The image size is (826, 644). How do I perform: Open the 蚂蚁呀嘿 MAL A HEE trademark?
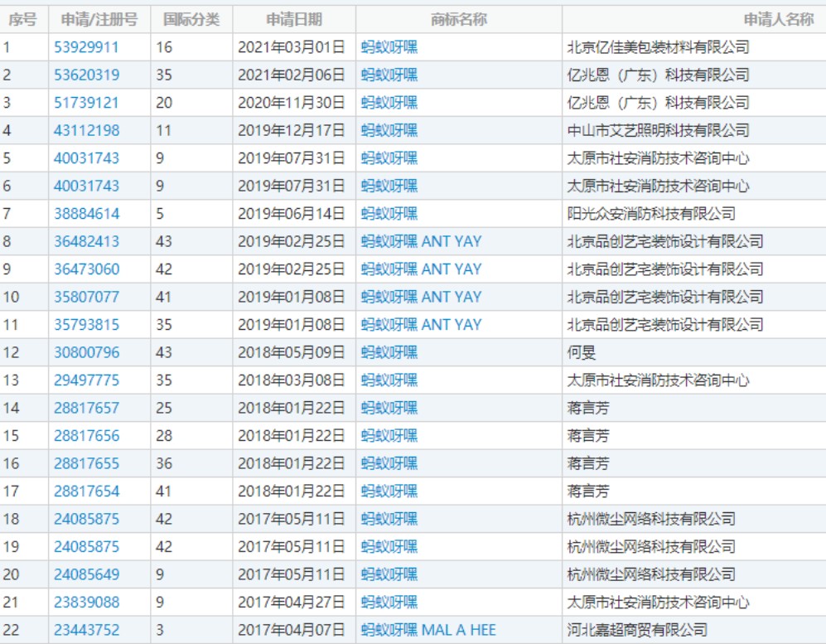click(428, 630)
